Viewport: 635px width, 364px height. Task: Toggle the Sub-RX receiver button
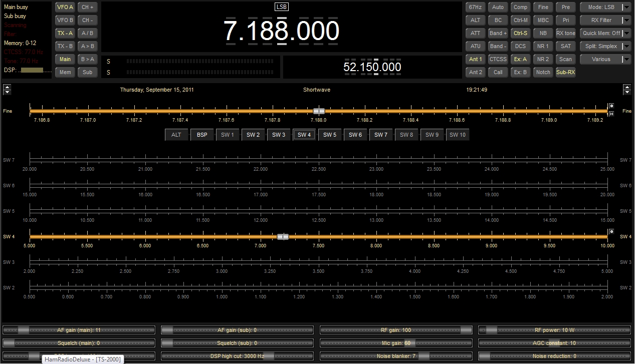coord(565,72)
